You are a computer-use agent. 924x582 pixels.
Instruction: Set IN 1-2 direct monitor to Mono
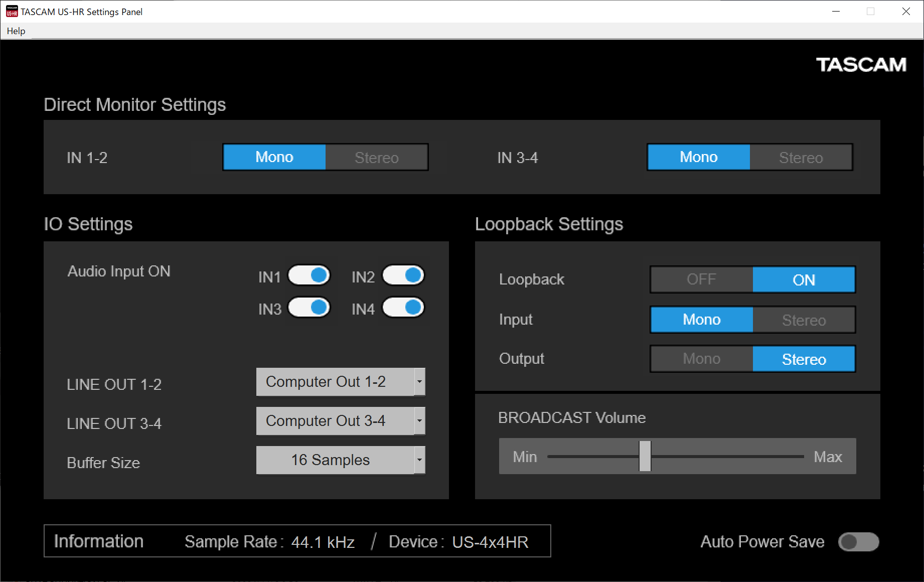coord(274,157)
